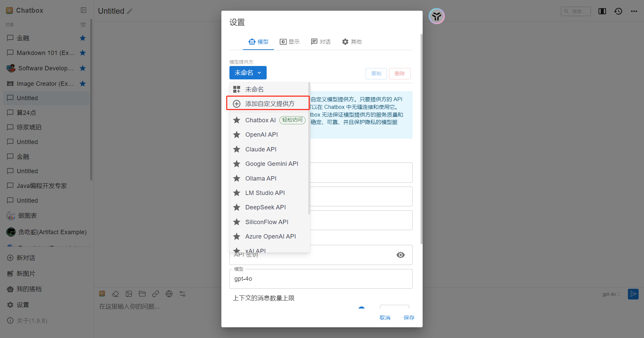644x338 pixels.
Task: Click the 模型 gpt-4o input field
Action: click(321, 279)
